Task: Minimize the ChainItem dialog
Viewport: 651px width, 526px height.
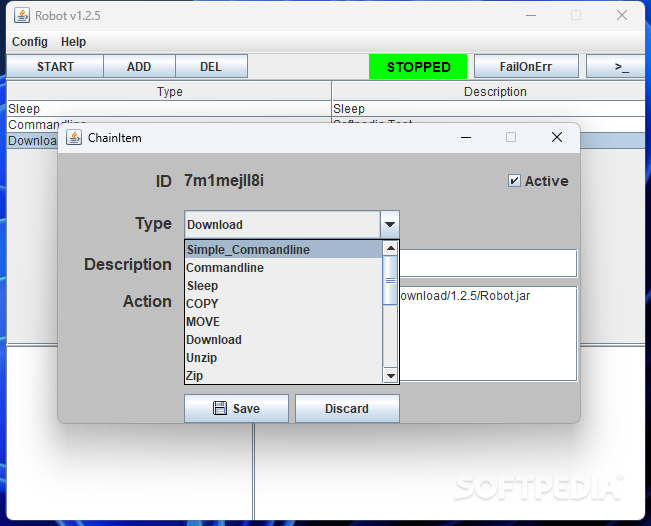Action: tap(466, 137)
